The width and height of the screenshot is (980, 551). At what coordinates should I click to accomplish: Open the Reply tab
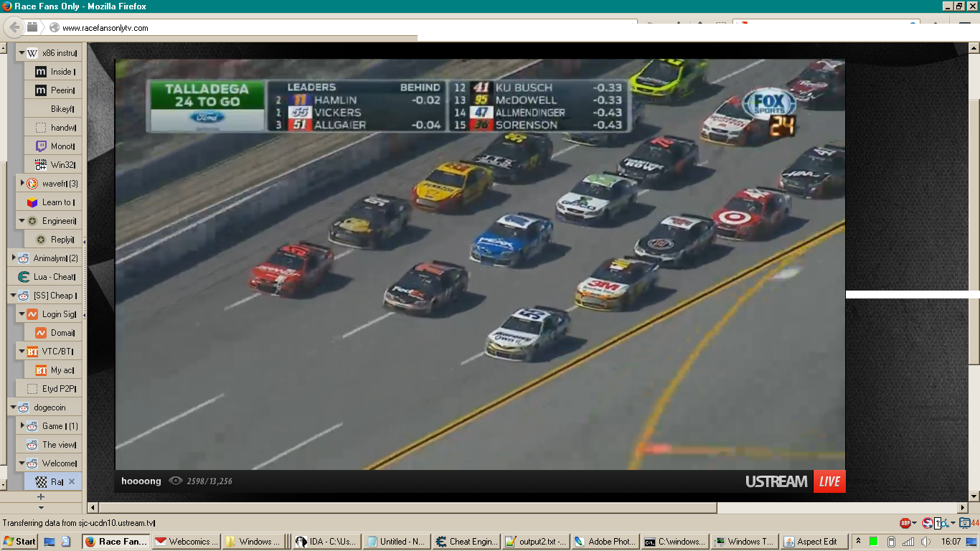(53, 240)
